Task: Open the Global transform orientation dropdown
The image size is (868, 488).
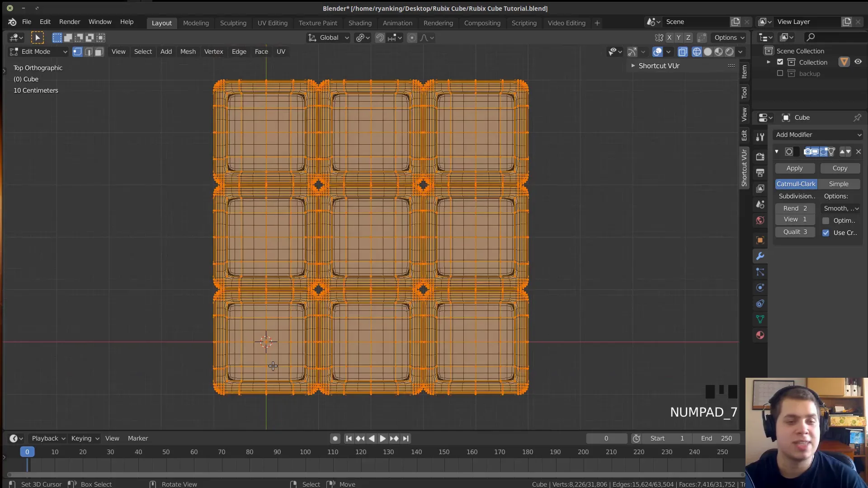Action: pyautogui.click(x=328, y=38)
